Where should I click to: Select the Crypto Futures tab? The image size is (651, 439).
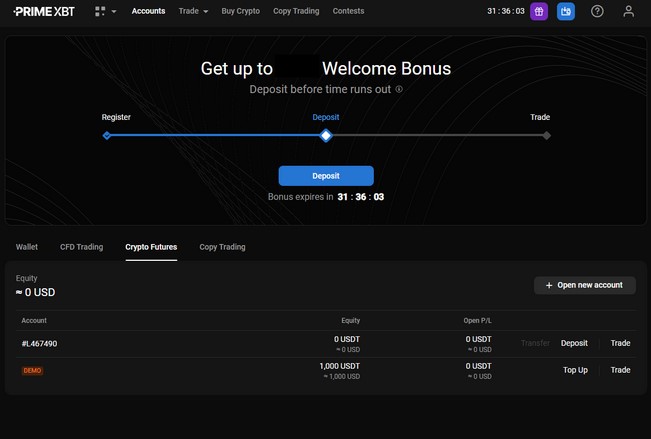pos(151,247)
